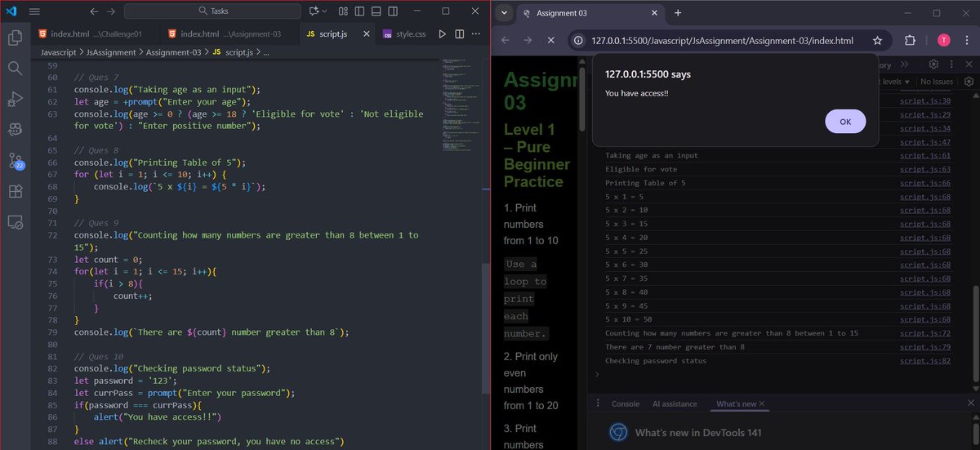View site information icon in address bar

tap(579, 40)
